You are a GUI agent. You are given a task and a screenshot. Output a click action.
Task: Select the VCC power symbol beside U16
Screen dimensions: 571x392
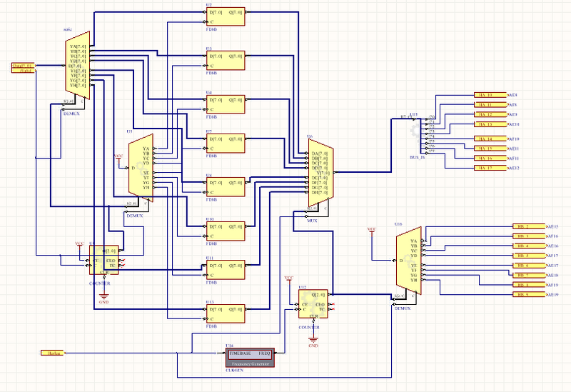coord(371,231)
